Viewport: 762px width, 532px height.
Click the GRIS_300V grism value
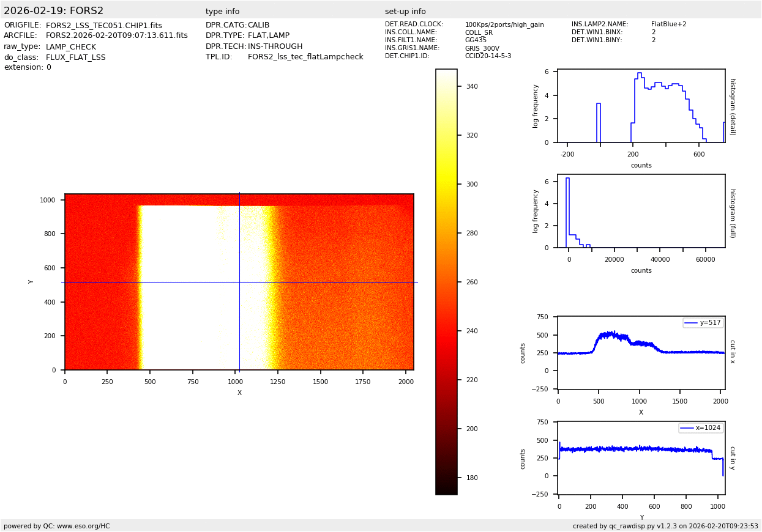click(x=482, y=48)
